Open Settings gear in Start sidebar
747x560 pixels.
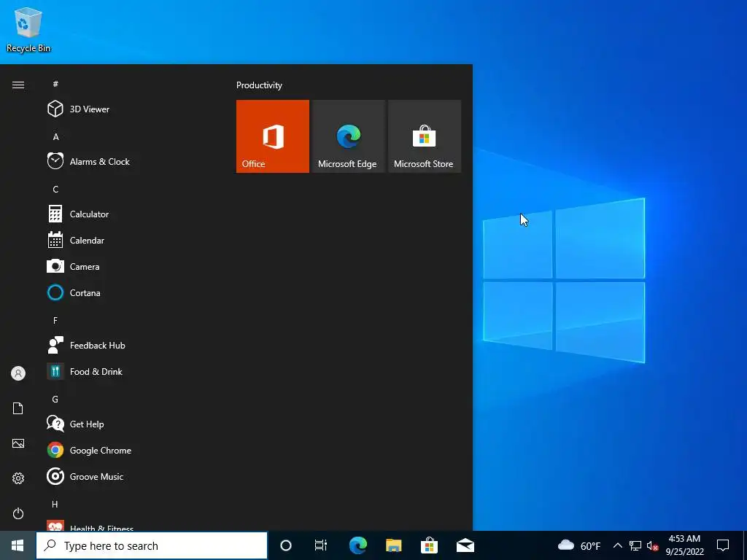coord(18,478)
